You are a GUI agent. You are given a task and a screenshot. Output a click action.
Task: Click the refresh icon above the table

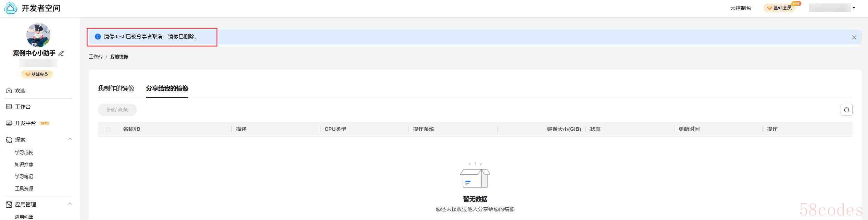(846, 110)
